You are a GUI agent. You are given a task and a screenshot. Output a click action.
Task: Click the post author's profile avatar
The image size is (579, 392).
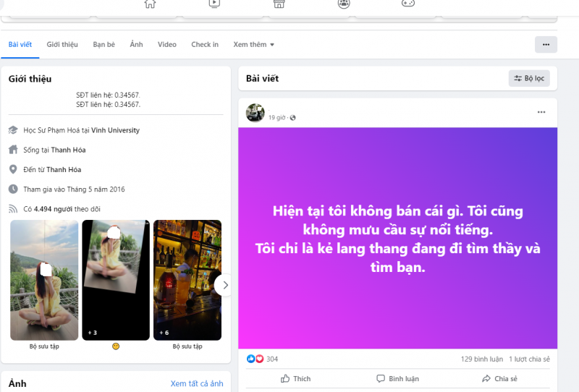[255, 113]
